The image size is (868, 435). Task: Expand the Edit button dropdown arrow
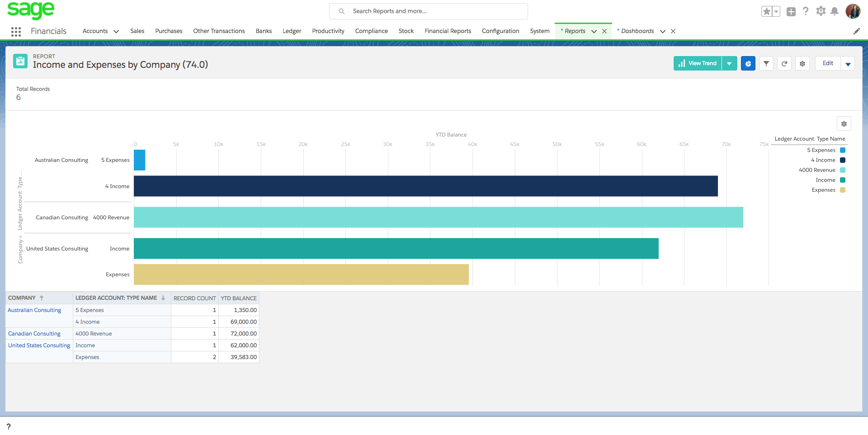[848, 64]
